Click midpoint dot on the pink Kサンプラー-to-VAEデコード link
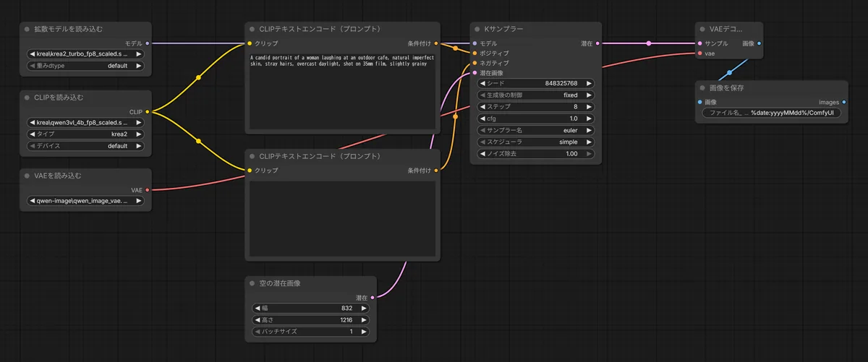This screenshot has width=868, height=362. point(649,43)
